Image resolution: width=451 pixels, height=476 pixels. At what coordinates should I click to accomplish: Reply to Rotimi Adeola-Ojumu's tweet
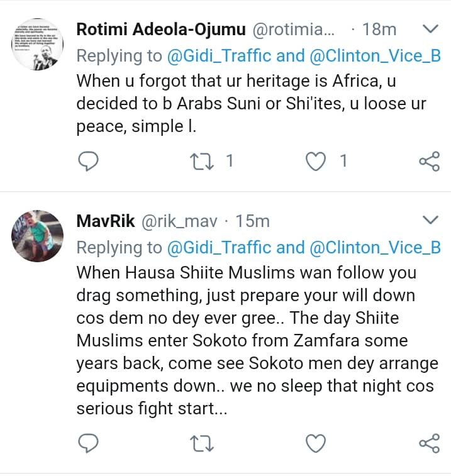[x=89, y=162]
